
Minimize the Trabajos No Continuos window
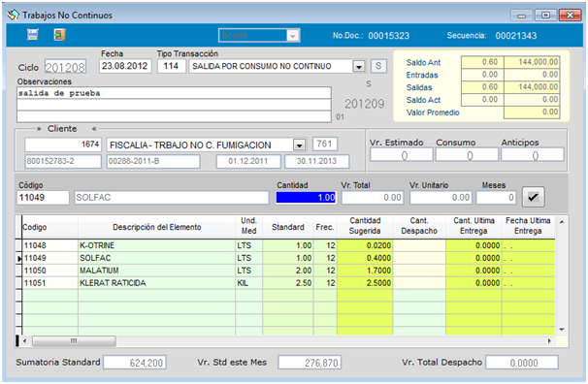[521, 16]
